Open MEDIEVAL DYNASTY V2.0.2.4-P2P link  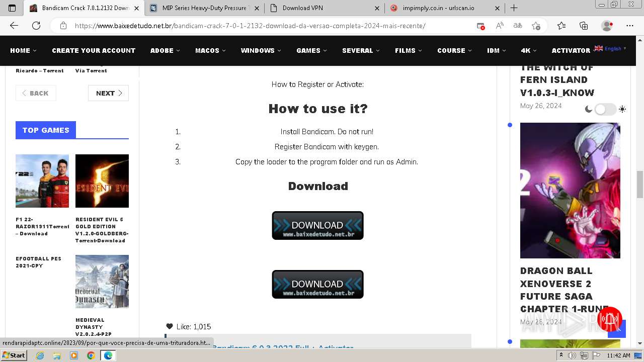[94, 327]
